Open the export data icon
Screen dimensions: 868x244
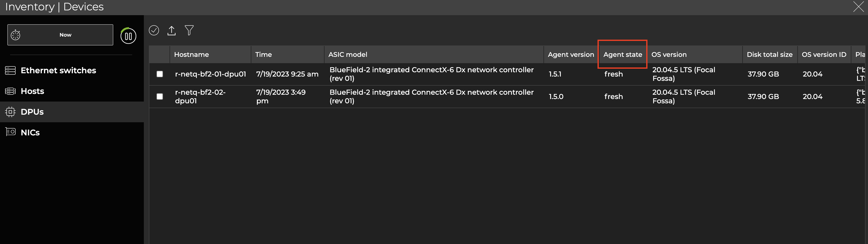click(x=172, y=30)
